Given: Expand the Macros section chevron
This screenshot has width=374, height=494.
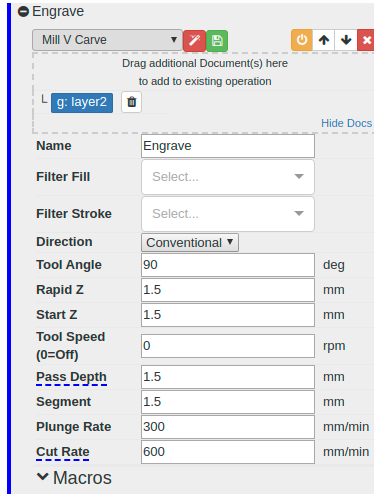Looking at the screenshot, I should coord(43,477).
